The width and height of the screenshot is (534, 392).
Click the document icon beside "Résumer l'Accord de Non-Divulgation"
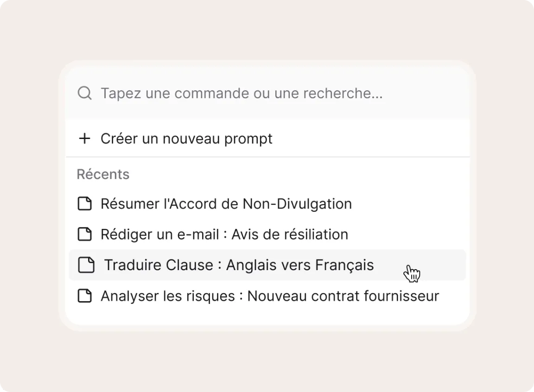point(84,204)
